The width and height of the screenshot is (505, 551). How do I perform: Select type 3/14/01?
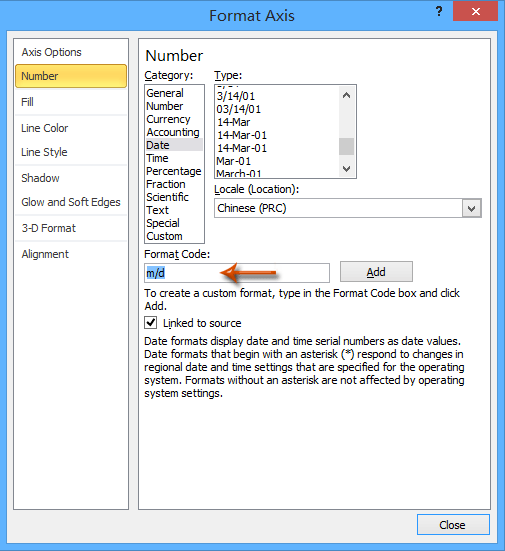pyautogui.click(x=277, y=96)
